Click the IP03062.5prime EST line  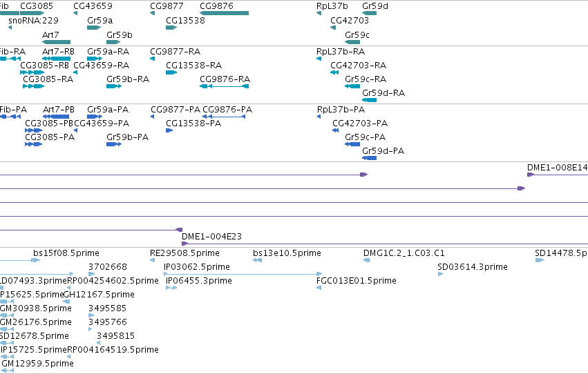click(243, 274)
